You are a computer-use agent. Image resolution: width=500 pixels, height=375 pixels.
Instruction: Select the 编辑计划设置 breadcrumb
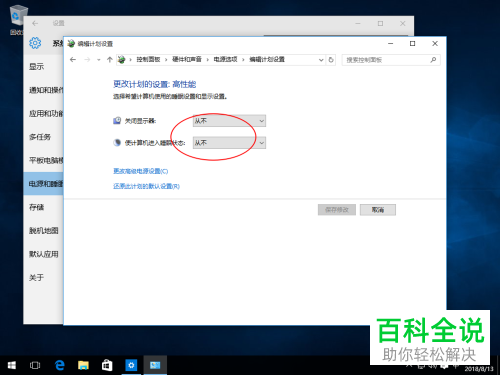[267, 59]
